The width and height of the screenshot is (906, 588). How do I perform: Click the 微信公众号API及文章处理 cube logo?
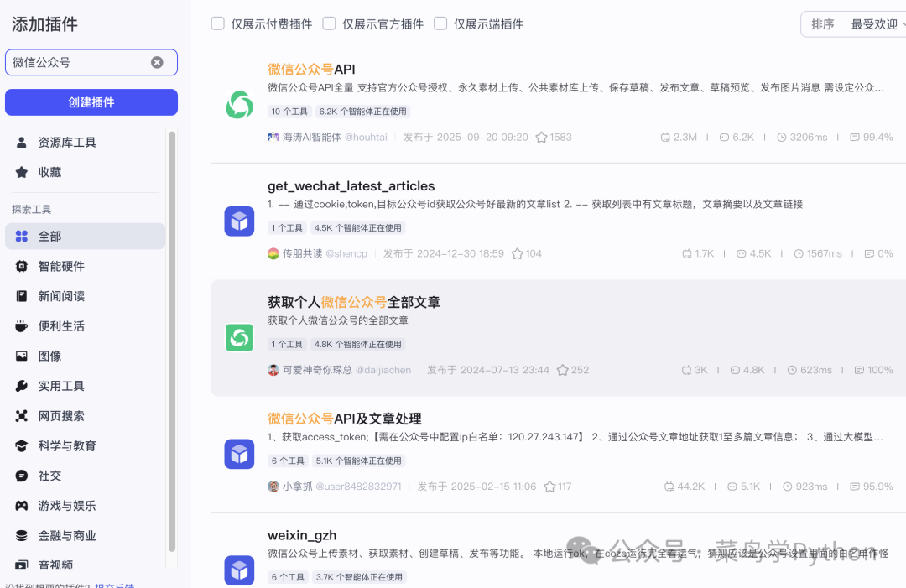tap(239, 454)
